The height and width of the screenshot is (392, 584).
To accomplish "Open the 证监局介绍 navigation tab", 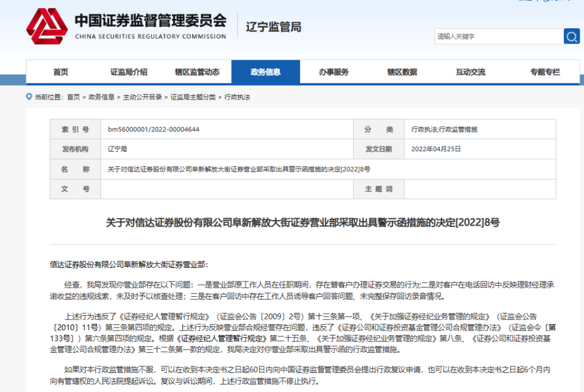I will pos(128,72).
